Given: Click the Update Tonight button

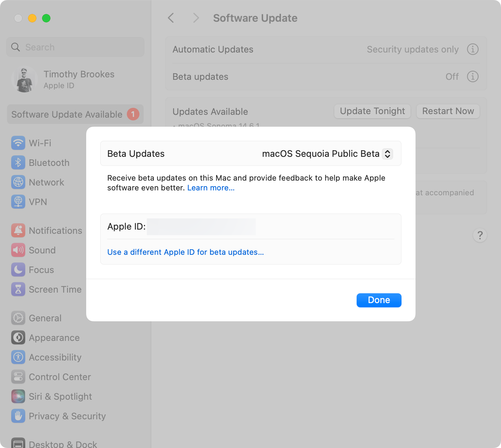Looking at the screenshot, I should (x=372, y=111).
